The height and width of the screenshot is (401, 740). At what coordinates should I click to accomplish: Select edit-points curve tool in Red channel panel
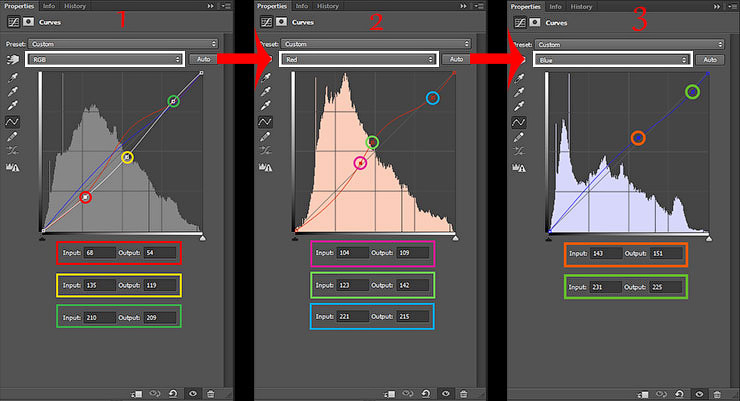coord(265,122)
